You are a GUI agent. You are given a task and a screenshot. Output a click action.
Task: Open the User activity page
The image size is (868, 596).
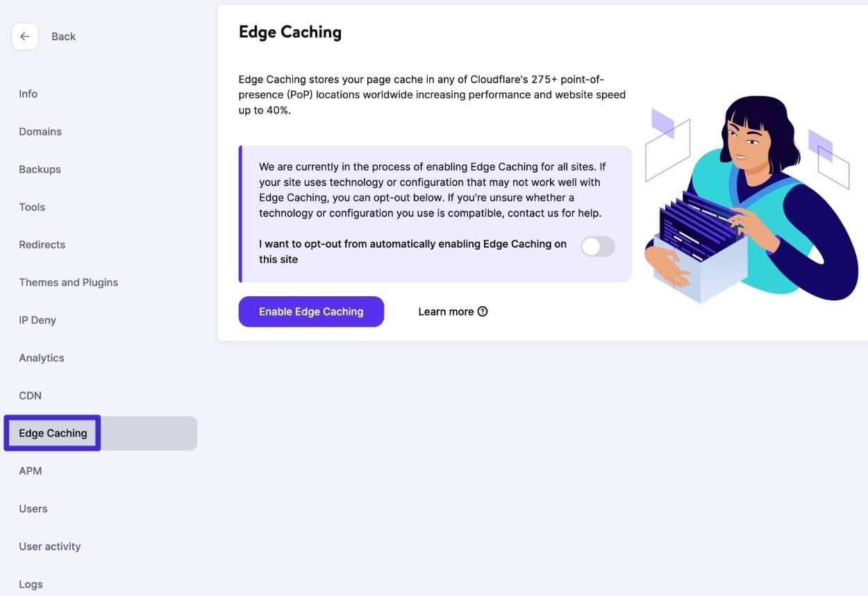tap(49, 546)
